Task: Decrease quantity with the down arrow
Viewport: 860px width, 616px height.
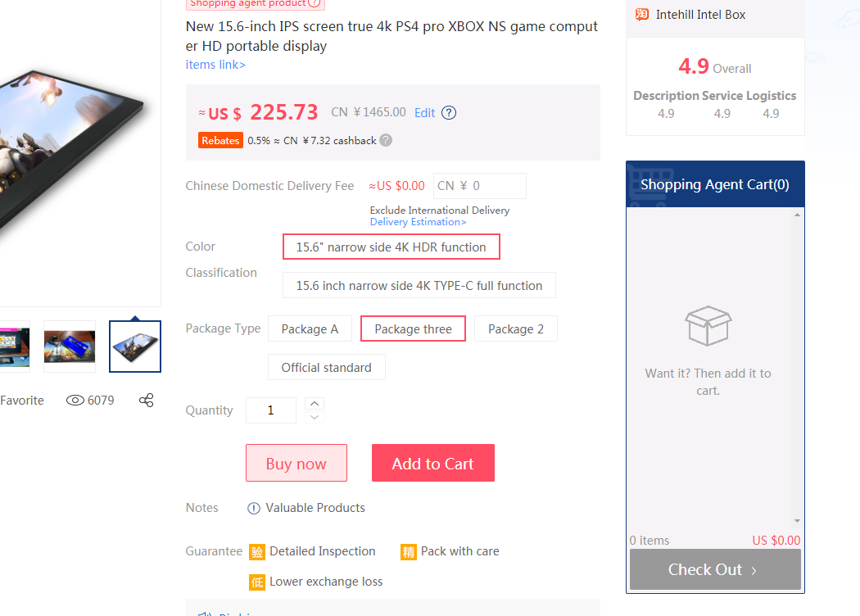Action: tap(315, 417)
